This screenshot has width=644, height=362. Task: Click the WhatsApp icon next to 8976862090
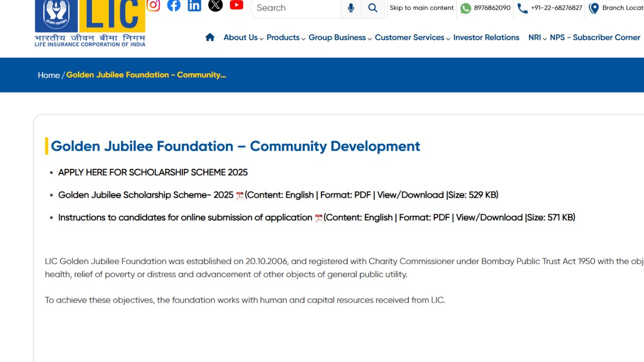(465, 8)
